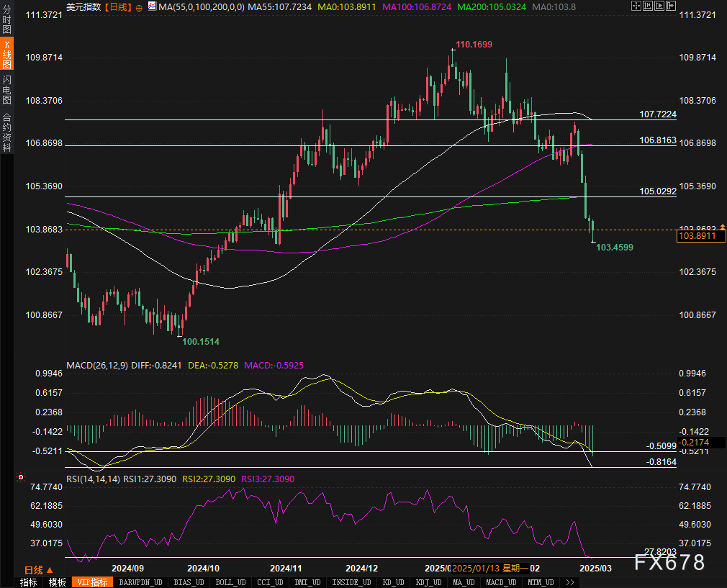Screen dimensions: 727x588
Task: Click the first layout icon in top-right toolbar
Action: click(x=636, y=6)
